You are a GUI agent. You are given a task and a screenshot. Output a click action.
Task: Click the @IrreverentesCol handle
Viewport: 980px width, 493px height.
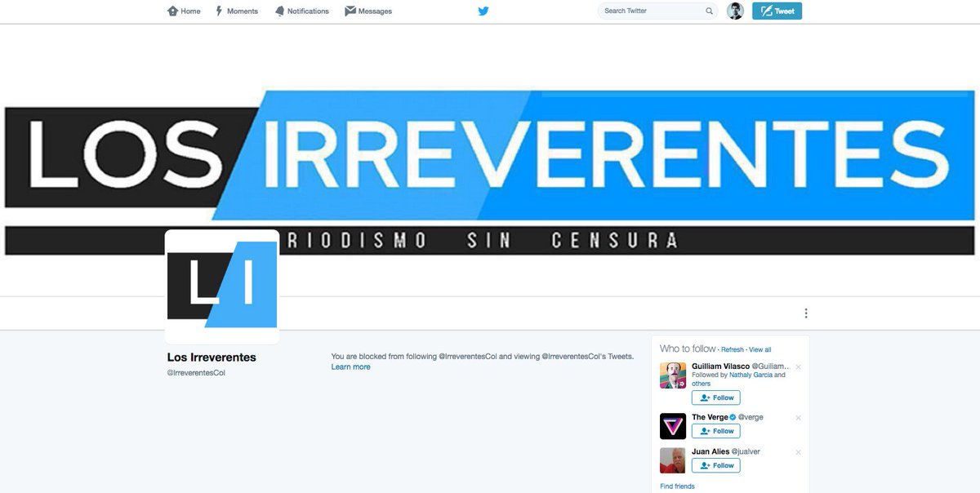pyautogui.click(x=196, y=373)
